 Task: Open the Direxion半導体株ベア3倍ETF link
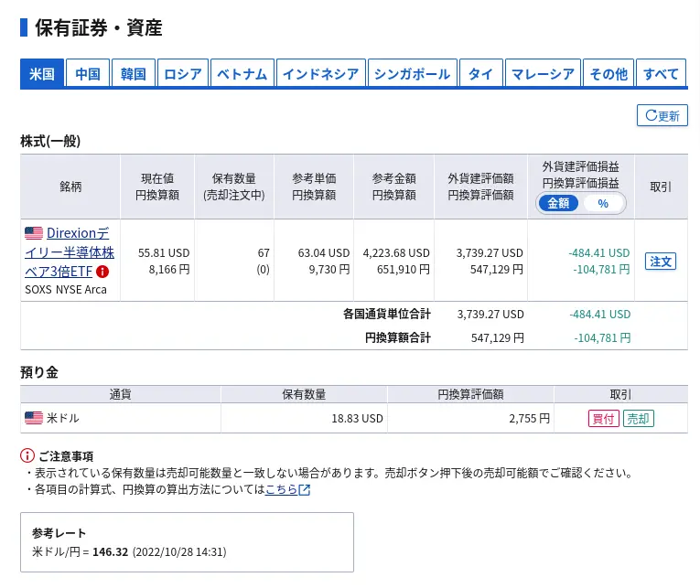coord(70,252)
